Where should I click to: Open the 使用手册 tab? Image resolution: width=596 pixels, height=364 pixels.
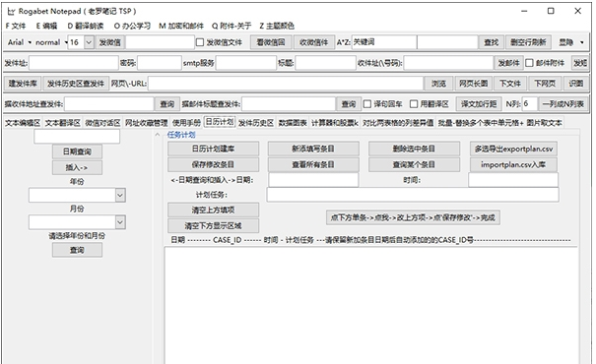(x=186, y=123)
